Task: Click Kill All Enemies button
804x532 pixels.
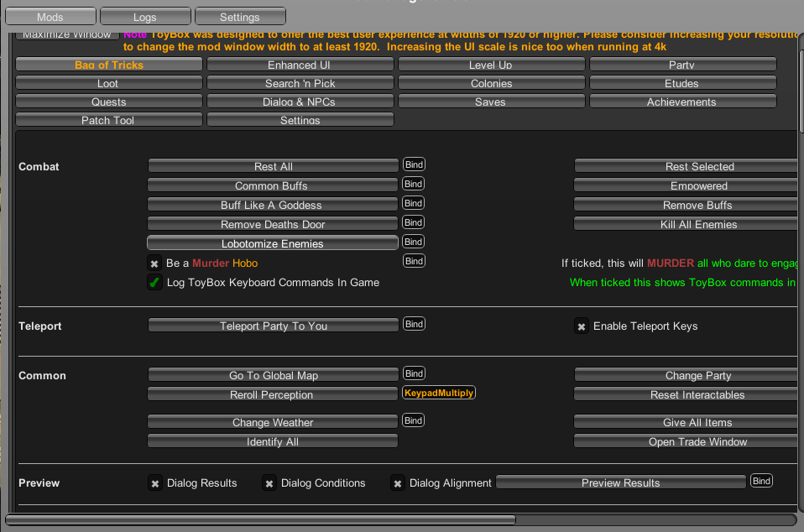Action: 687,224
